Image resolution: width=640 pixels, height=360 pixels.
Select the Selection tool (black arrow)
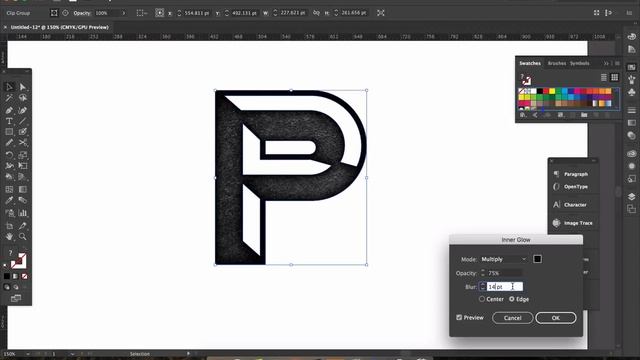9,87
